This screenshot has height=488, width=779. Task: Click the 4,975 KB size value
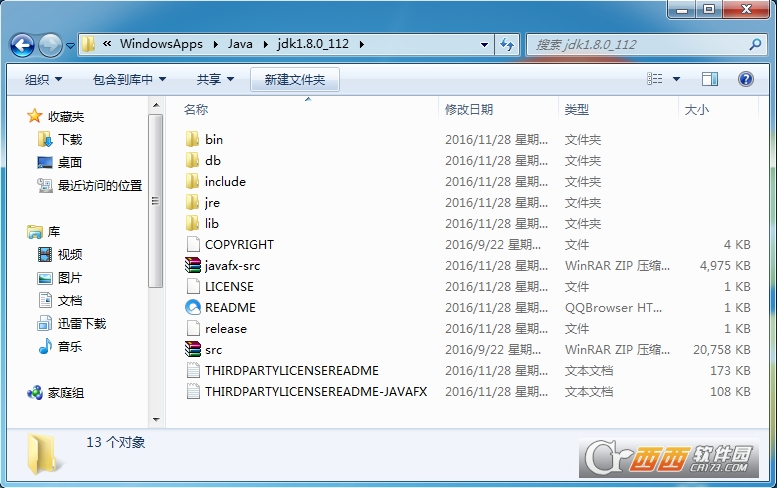[x=725, y=266]
